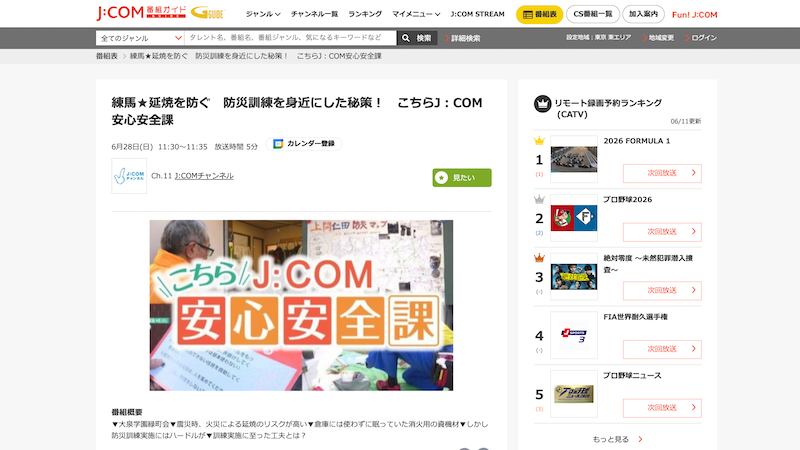Click the G-GUIDE logo
800x450 pixels.
208,13
